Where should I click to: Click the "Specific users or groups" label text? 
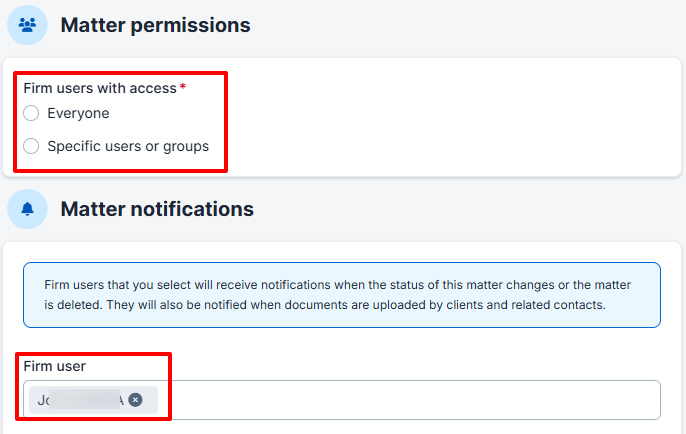[128, 146]
